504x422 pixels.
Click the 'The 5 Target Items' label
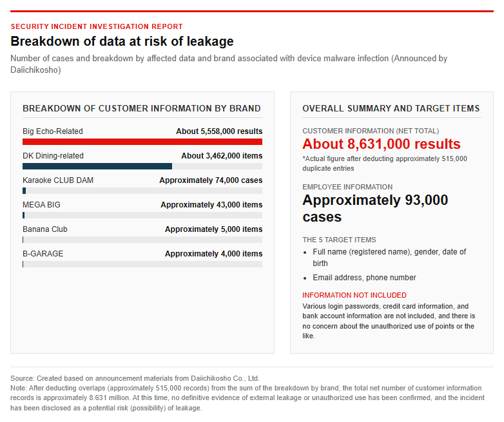coord(339,240)
